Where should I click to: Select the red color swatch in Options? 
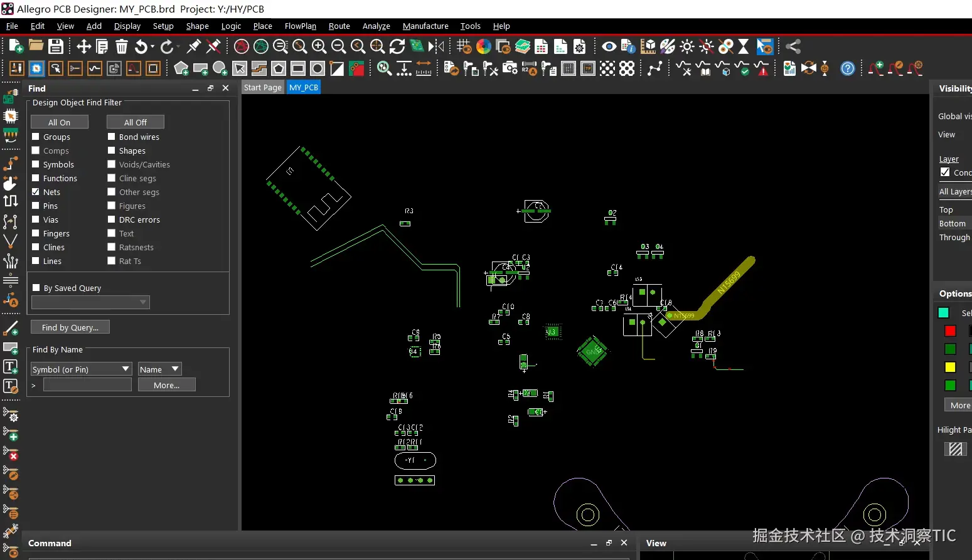(950, 331)
